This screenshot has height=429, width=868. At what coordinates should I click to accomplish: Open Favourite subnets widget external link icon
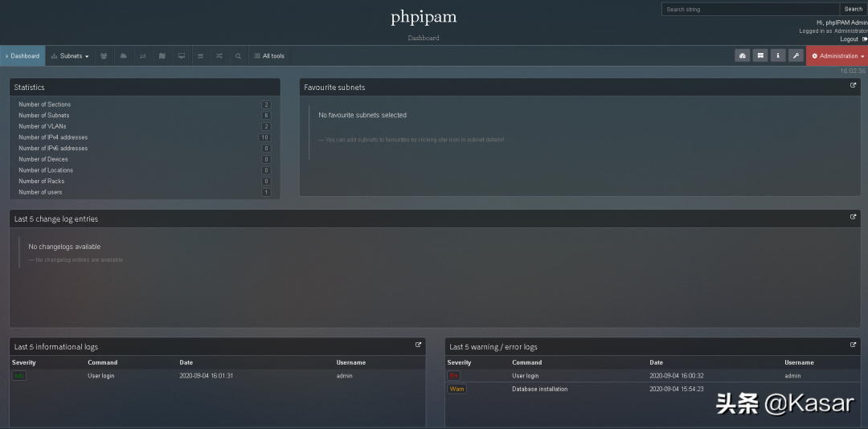point(853,85)
